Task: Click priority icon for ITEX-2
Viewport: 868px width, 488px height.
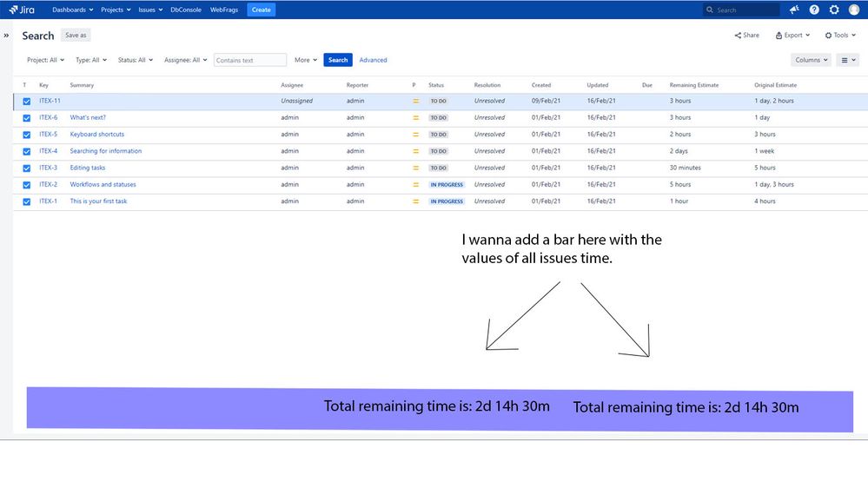Action: click(415, 185)
